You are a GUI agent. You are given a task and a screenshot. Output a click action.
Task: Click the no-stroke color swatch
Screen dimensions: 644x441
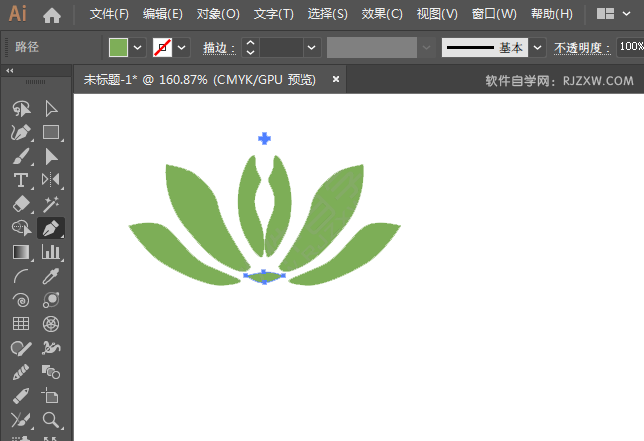click(162, 48)
